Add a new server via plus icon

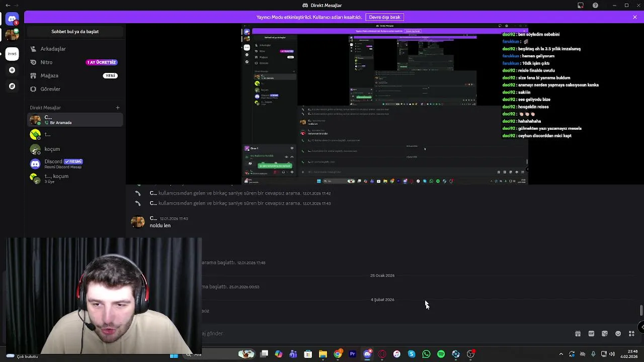(12, 70)
